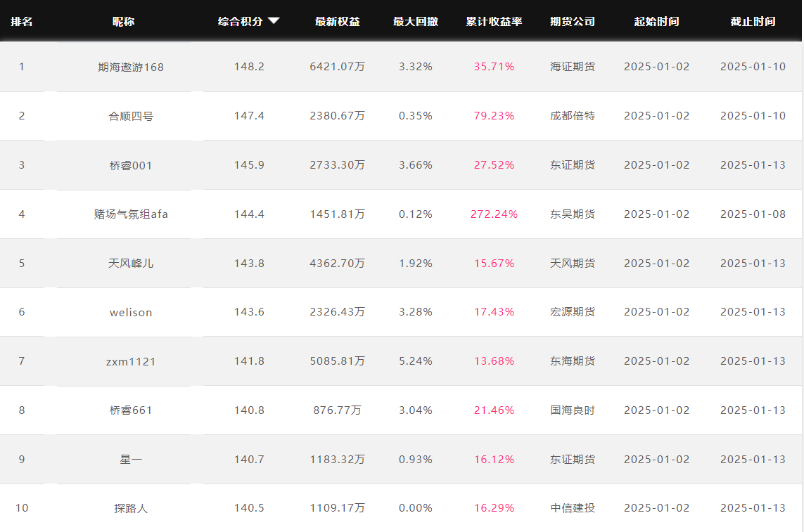This screenshot has width=804, height=532.
Task: Click return rate 27.52%
Action: pos(494,165)
